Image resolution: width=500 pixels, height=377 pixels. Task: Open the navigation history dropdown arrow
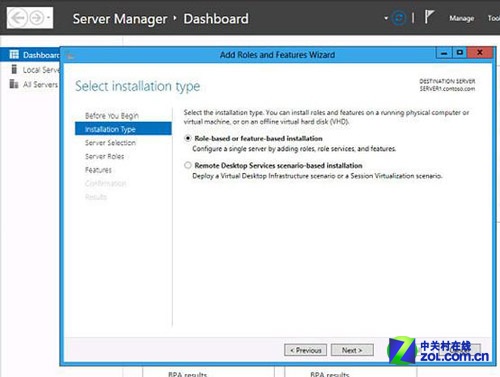(x=48, y=18)
